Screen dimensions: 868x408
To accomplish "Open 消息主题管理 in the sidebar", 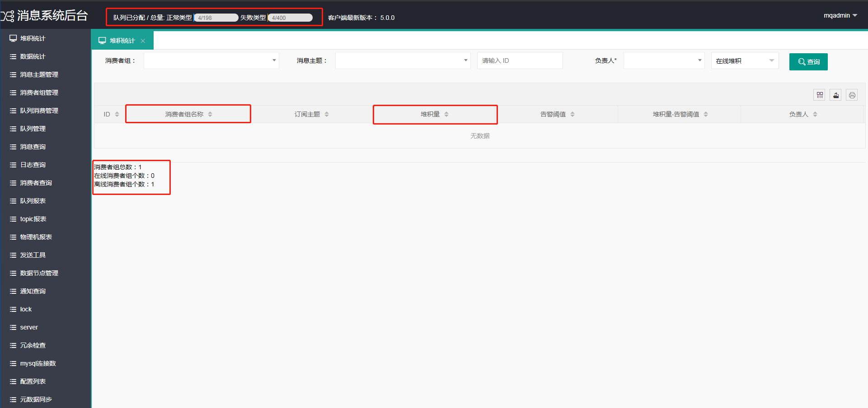I will point(45,74).
